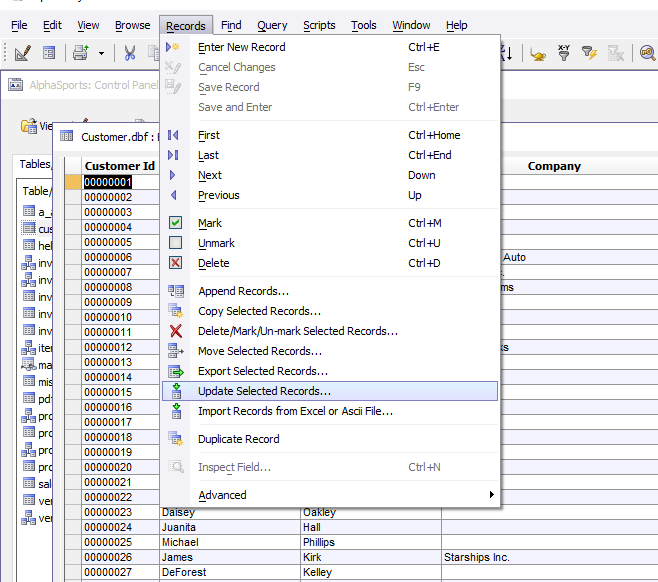Click the red X Delete/Mark/Un-mark Selected Records icon
The height and width of the screenshot is (582, 658).
coord(176,331)
